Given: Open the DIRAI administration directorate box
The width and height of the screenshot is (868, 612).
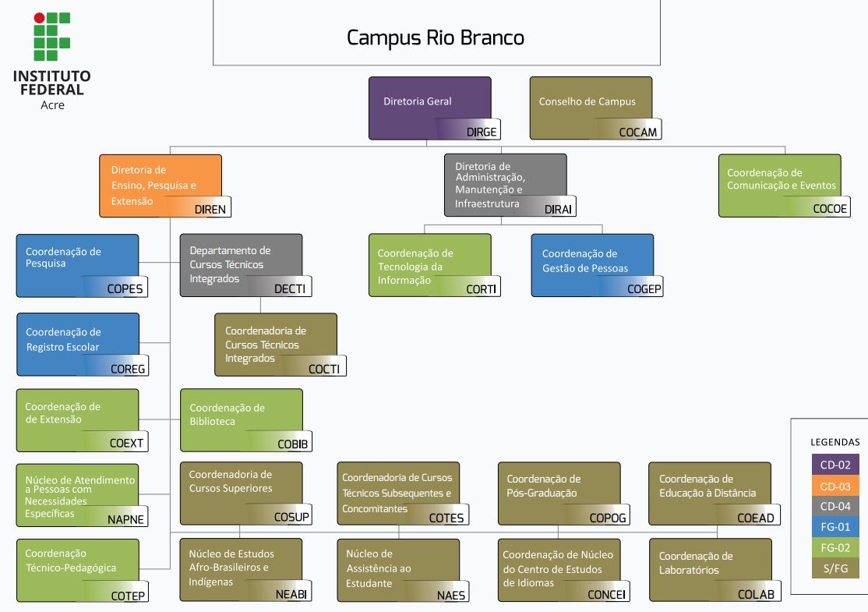Looking at the screenshot, I should tap(506, 185).
